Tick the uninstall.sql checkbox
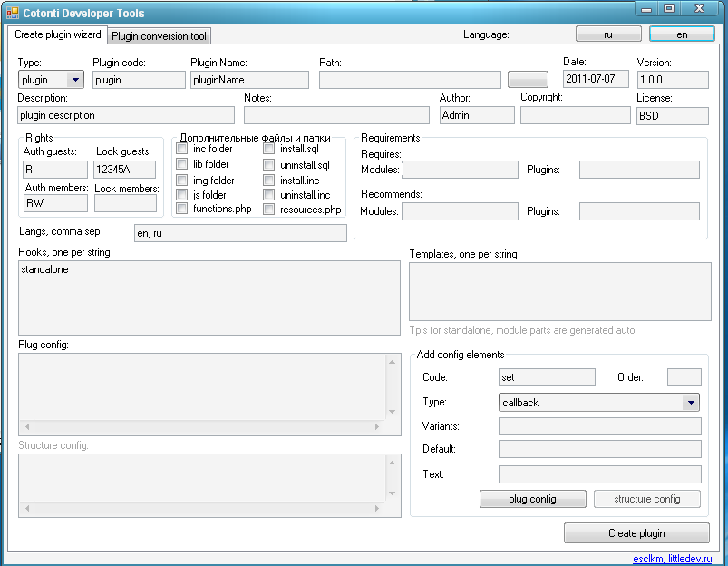 click(x=269, y=165)
